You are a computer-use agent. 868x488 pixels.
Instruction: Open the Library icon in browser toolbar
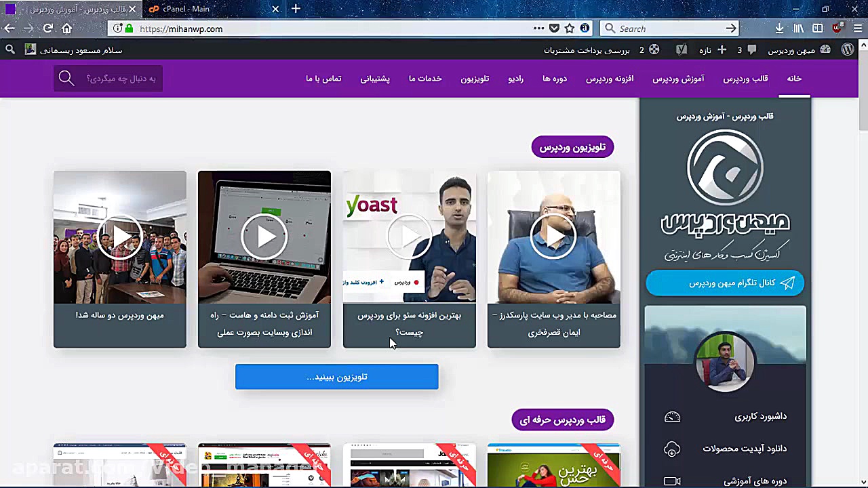click(799, 28)
